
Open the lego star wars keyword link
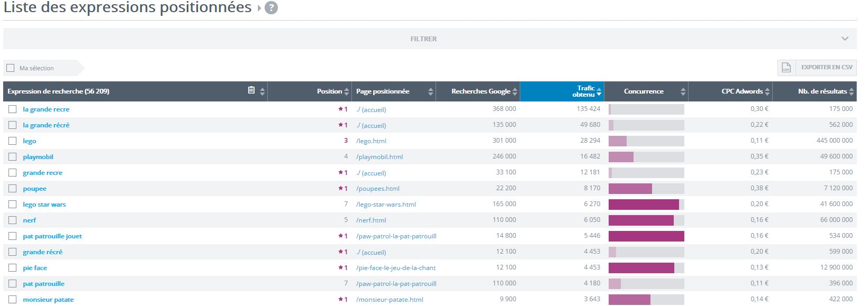pos(44,205)
